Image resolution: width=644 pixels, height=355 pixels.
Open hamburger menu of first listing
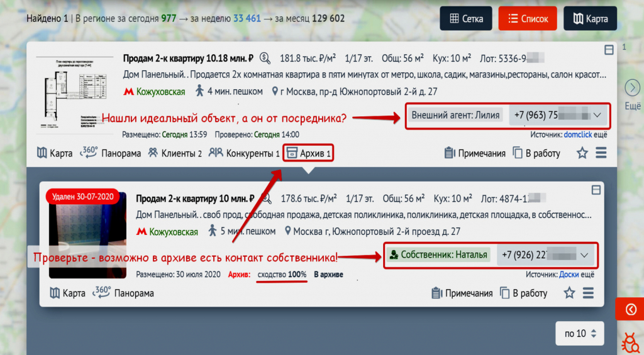601,153
